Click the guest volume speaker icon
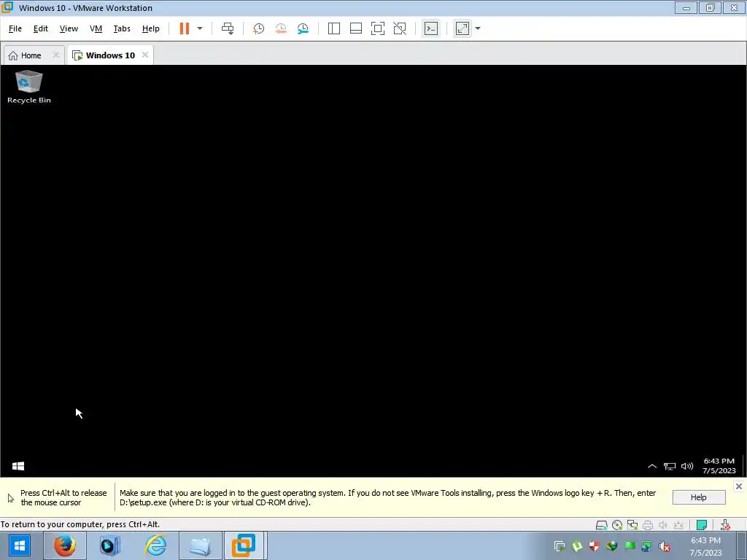The height and width of the screenshot is (560, 747). [x=687, y=466]
